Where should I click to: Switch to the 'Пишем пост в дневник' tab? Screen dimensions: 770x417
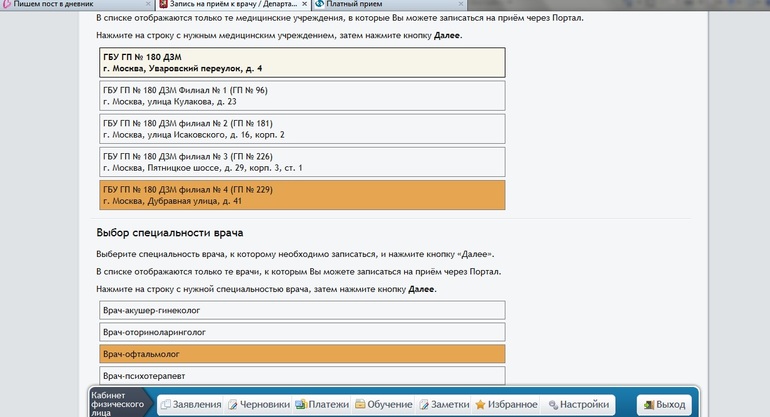tap(76, 4)
